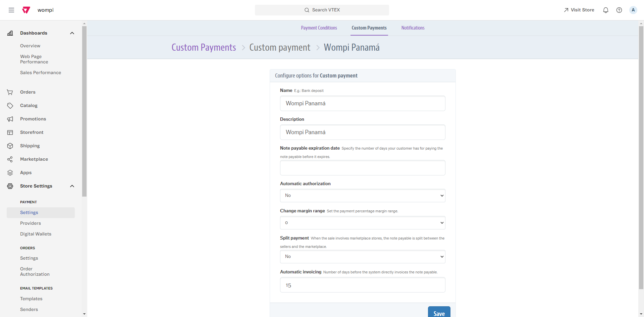Collapse the Dashboards section
Screen dimensions: 644x317
coord(72,33)
